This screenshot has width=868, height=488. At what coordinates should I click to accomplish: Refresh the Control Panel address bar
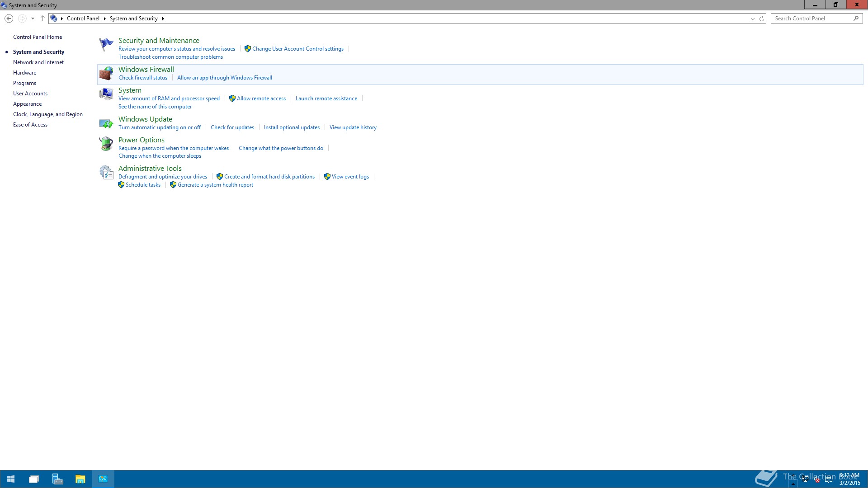coord(761,19)
